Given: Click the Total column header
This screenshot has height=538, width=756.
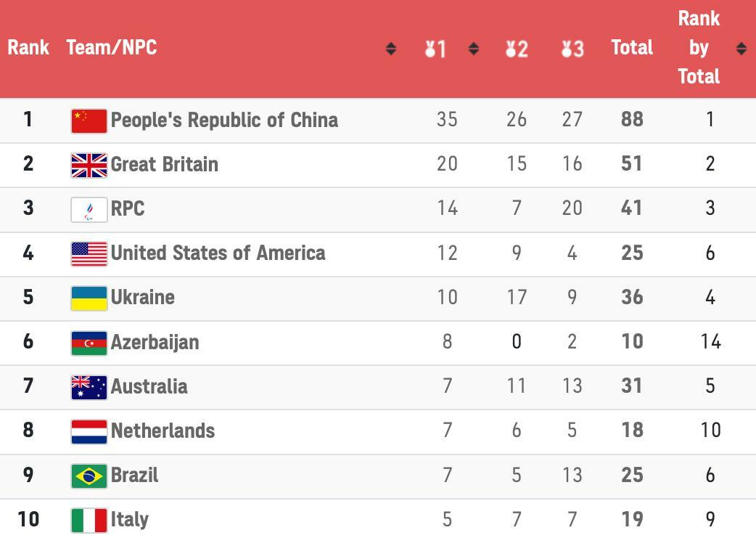Looking at the screenshot, I should point(632,48).
